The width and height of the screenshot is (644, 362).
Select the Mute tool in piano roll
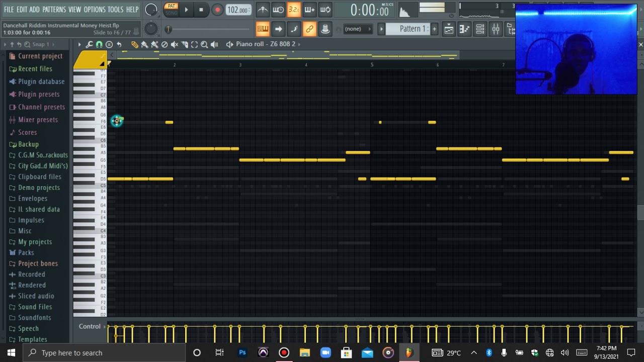(175, 44)
